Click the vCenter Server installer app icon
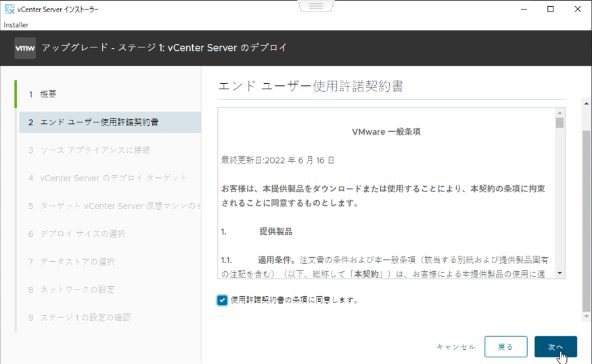Image resolution: width=592 pixels, height=364 pixels. coord(9,9)
